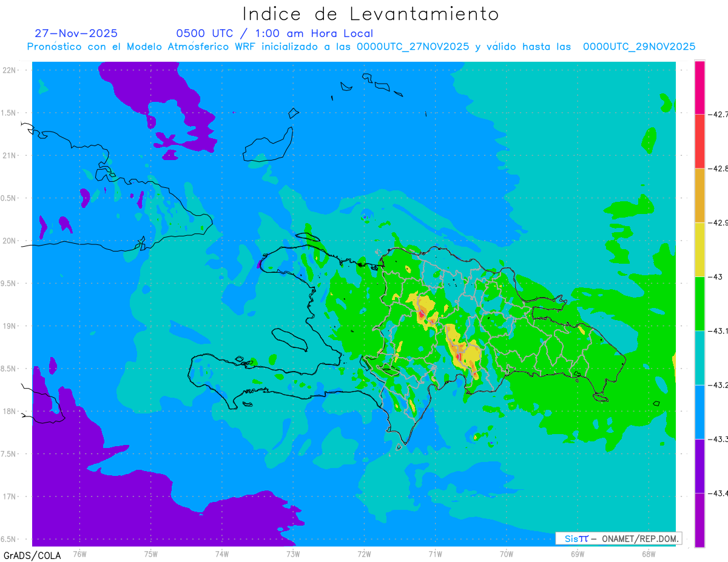The image size is (728, 562).
Task: Select the date text '27-Nov-2025'
Action: point(76,33)
